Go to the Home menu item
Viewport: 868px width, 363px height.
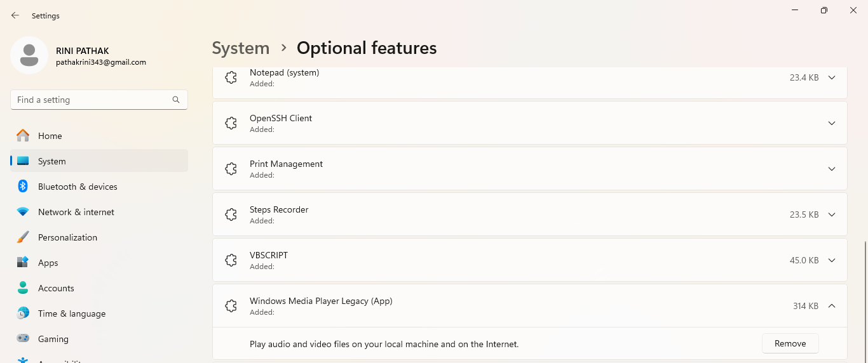point(50,136)
